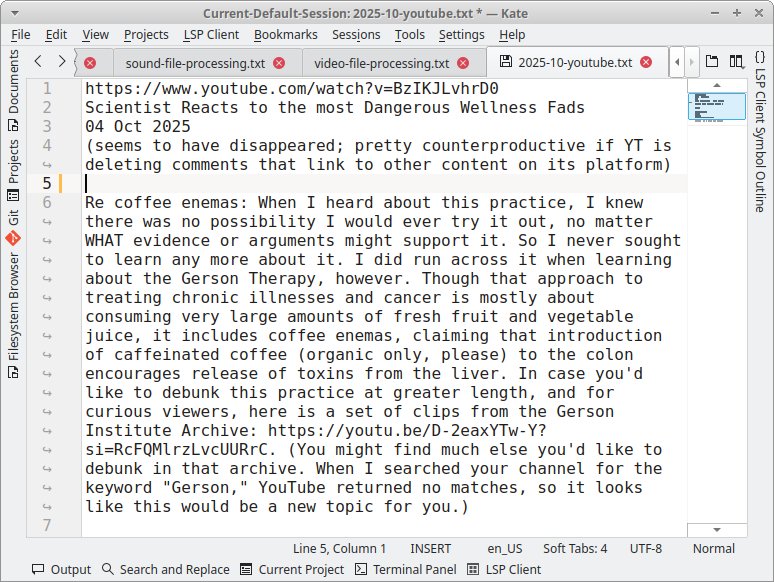Open the Terminal Panel
Viewport: 774px width, 582px height.
coord(406,569)
